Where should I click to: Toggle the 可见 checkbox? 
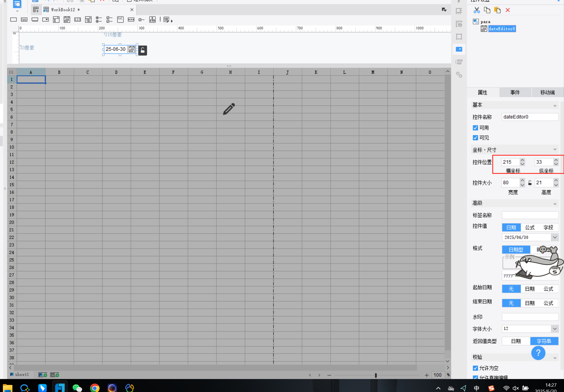point(475,138)
